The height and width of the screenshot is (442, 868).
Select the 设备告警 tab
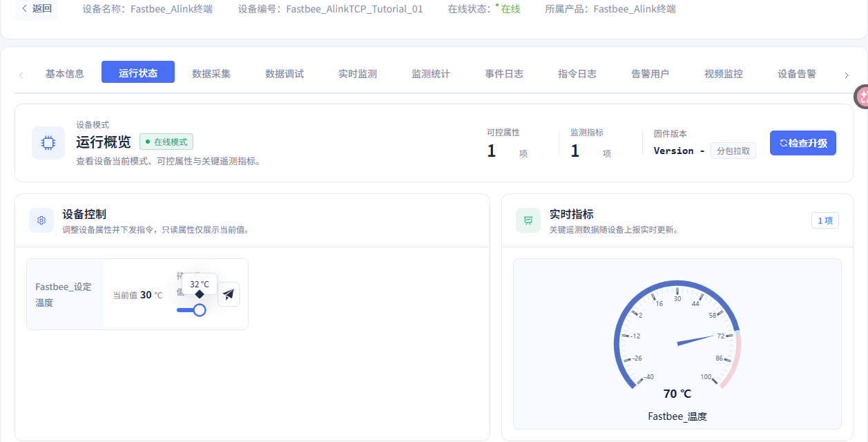797,74
